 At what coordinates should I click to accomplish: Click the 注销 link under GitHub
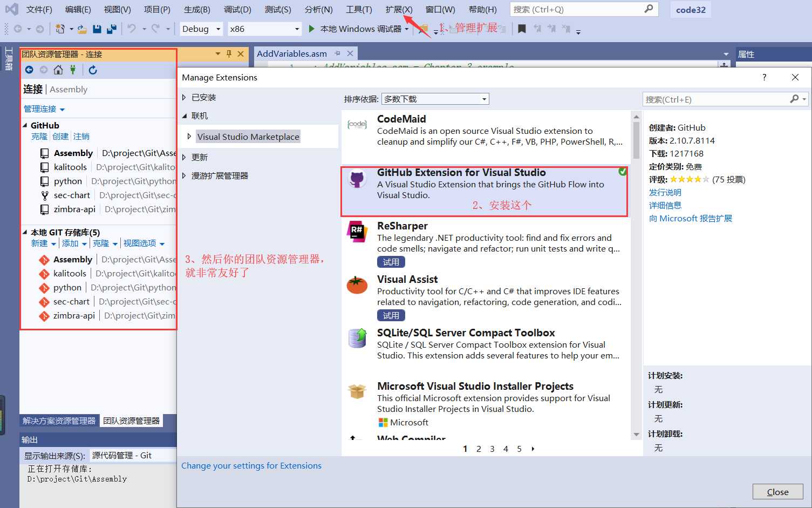click(x=81, y=137)
